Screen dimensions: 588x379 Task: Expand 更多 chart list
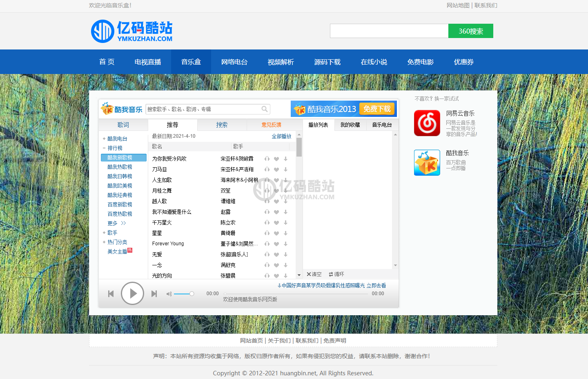coord(117,223)
